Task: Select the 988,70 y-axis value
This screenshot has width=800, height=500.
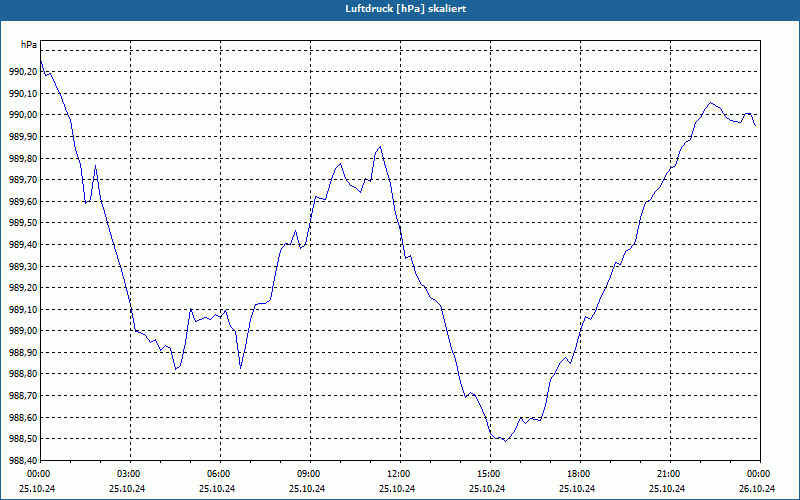Action: (23, 396)
